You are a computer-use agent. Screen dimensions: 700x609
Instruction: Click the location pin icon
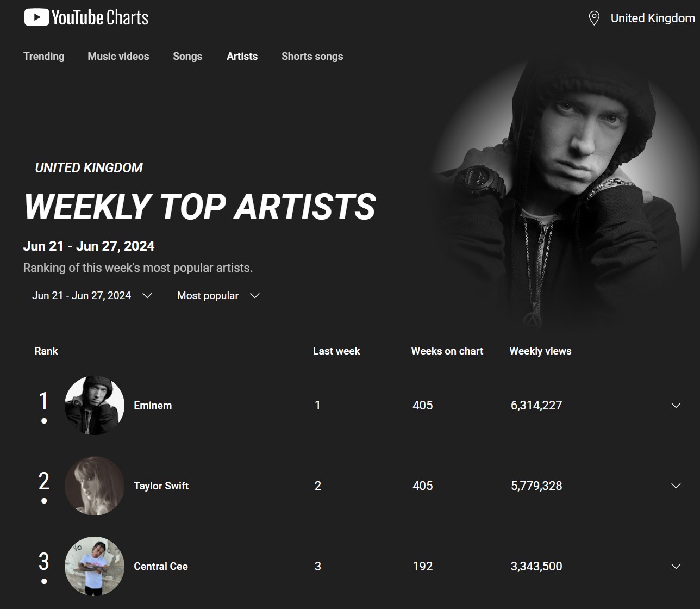(594, 18)
